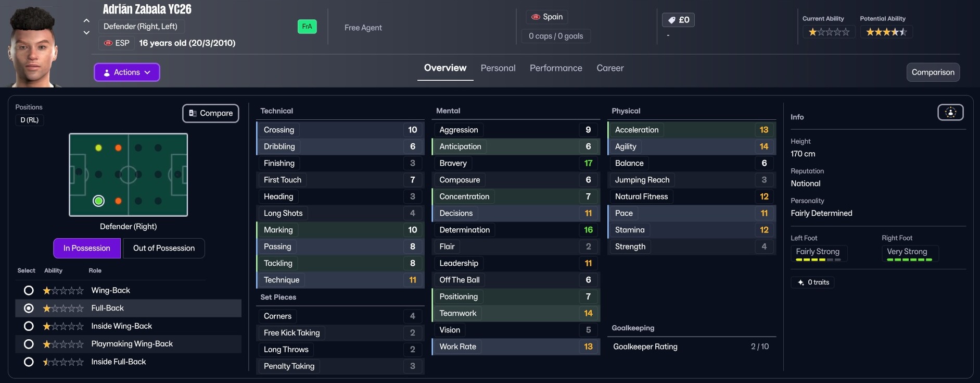This screenshot has height=383, width=980.
Task: Click the £0 transfer value tag
Action: tap(678, 20)
